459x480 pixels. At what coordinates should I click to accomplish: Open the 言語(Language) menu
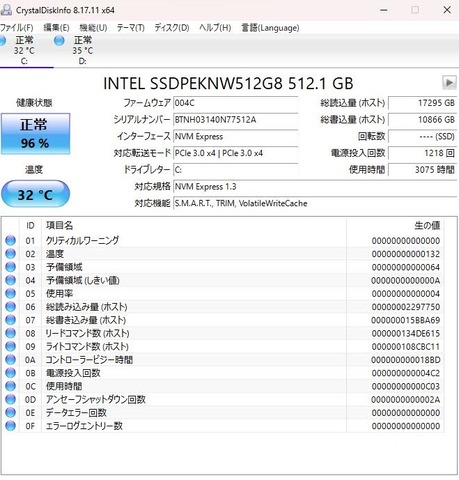[x=270, y=28]
